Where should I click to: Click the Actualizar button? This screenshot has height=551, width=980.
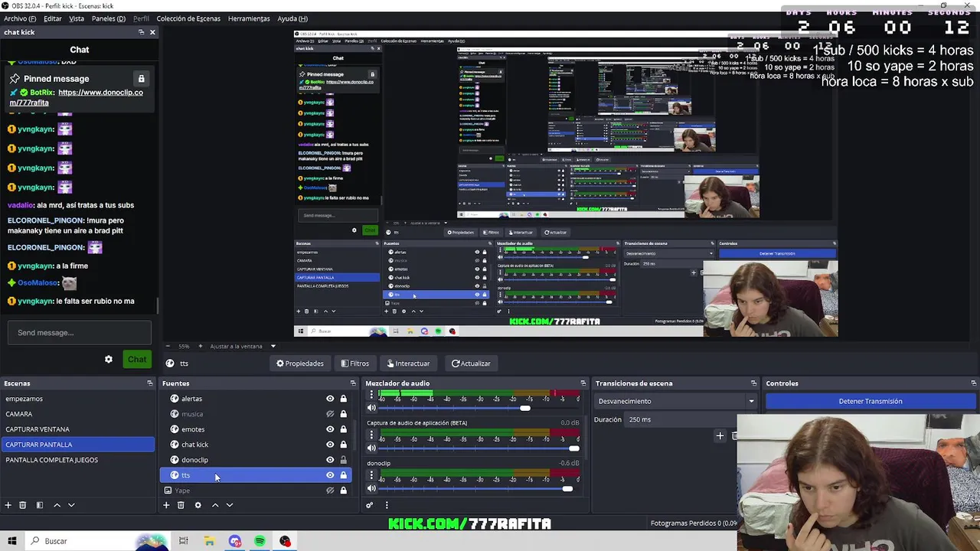471,364
